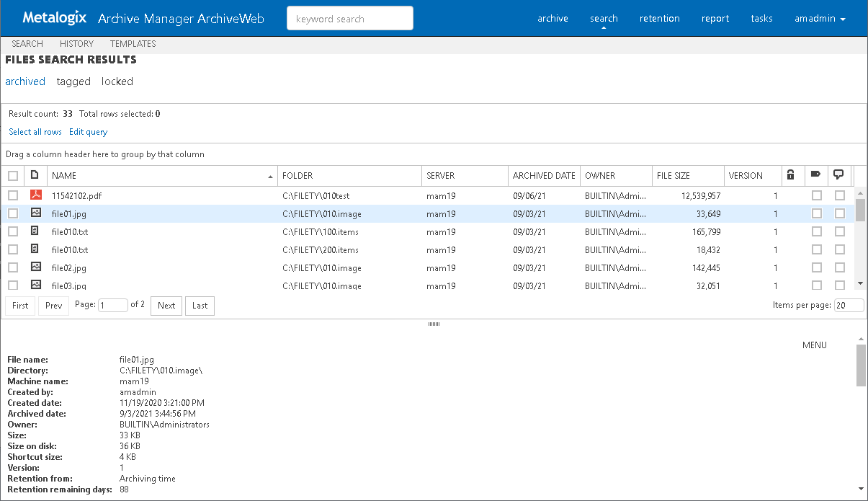Click the splitter handle between grid and details
Image resolution: width=868 pixels, height=501 pixels.
(x=434, y=324)
